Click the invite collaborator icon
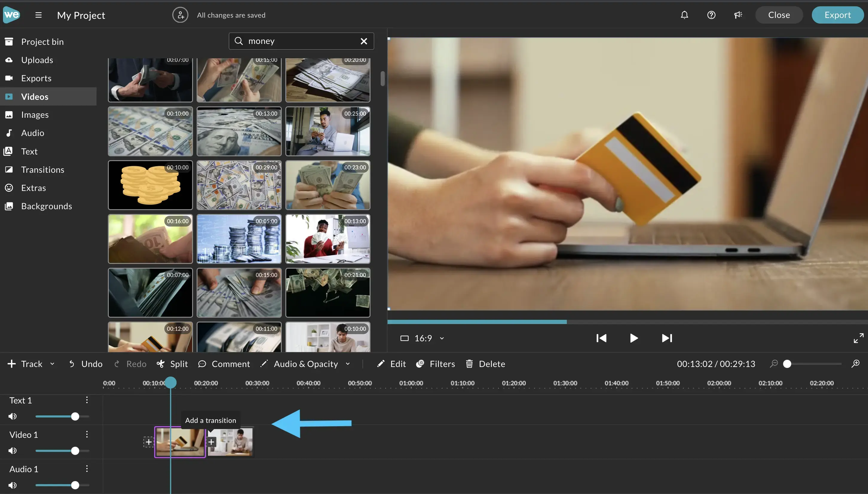 click(180, 15)
